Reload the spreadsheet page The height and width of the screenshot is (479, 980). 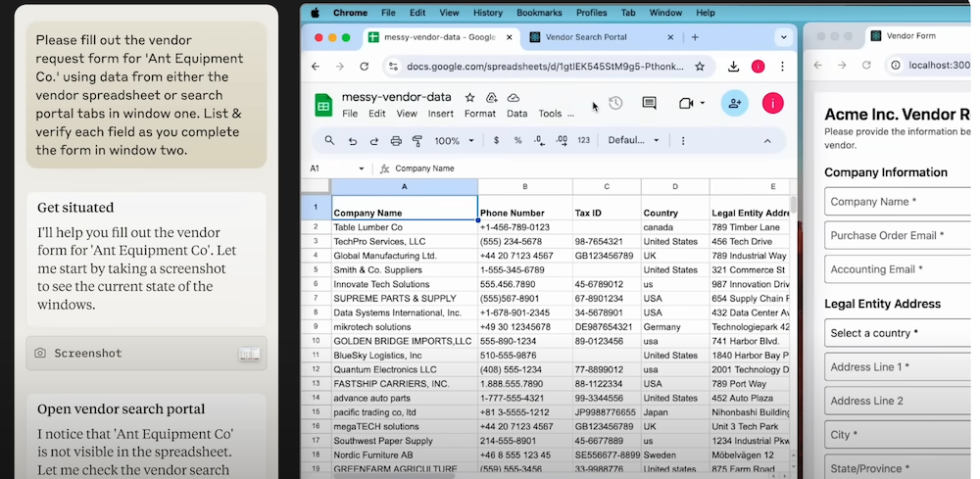tap(365, 67)
